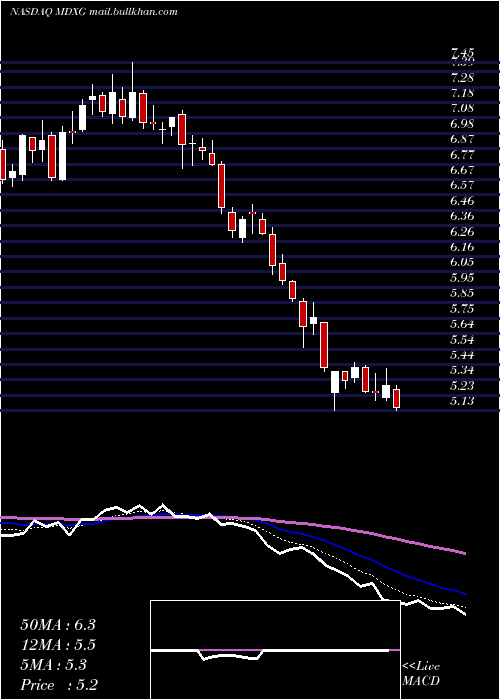Click the 6.77 price axis label
The width and height of the screenshot is (500, 700).
click(462, 155)
